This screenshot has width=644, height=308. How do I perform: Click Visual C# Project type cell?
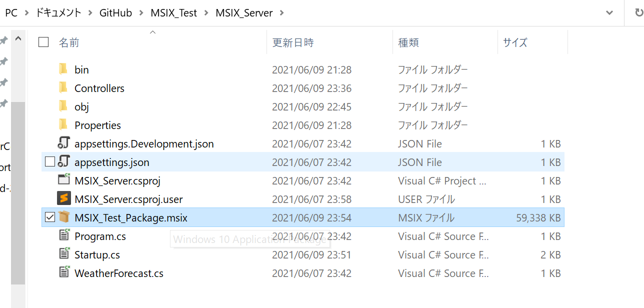point(442,180)
